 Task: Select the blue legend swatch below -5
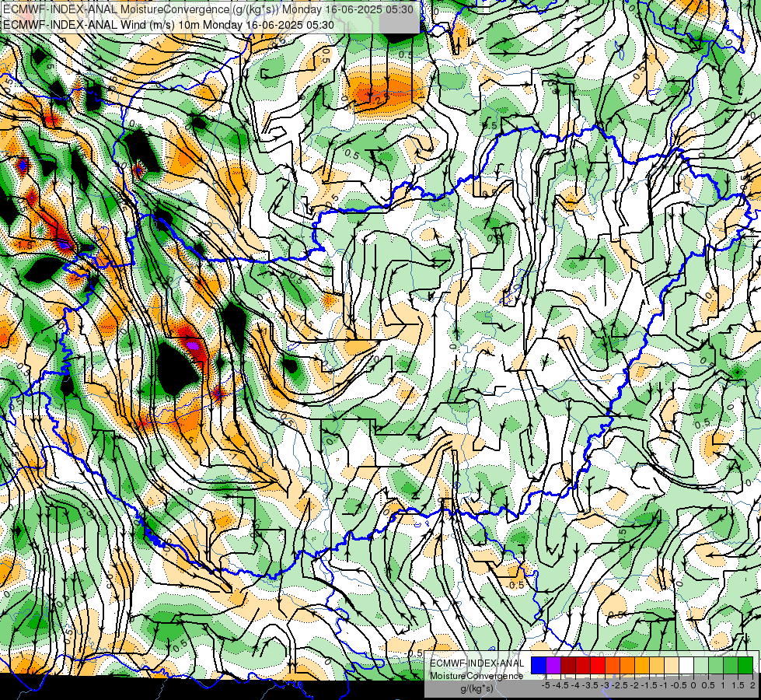[539, 665]
